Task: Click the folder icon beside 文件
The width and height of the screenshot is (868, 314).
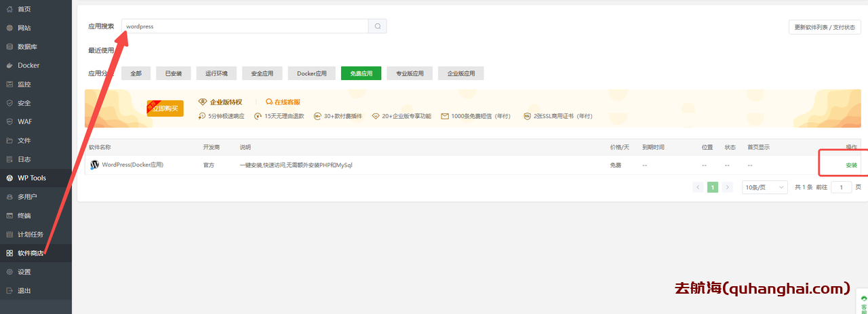Action: 9,140
